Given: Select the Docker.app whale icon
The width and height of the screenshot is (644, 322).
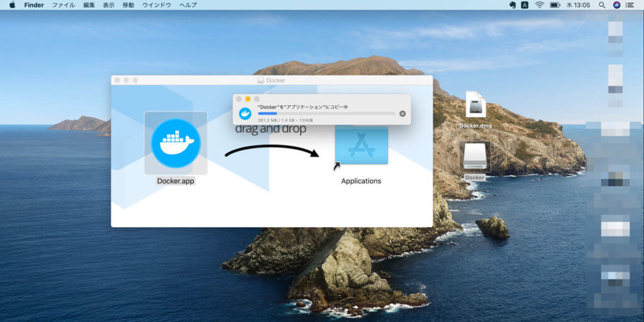Looking at the screenshot, I should pyautogui.click(x=176, y=143).
